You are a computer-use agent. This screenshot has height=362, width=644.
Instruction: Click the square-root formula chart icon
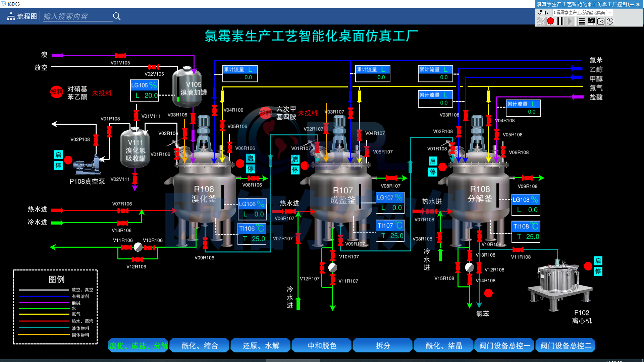[x=591, y=21]
